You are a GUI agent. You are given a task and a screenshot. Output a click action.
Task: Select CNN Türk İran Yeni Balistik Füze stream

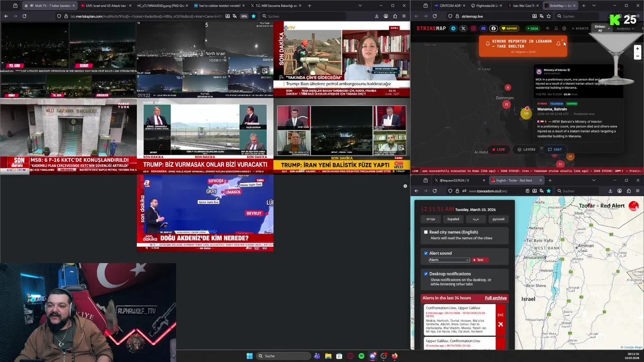342,136
